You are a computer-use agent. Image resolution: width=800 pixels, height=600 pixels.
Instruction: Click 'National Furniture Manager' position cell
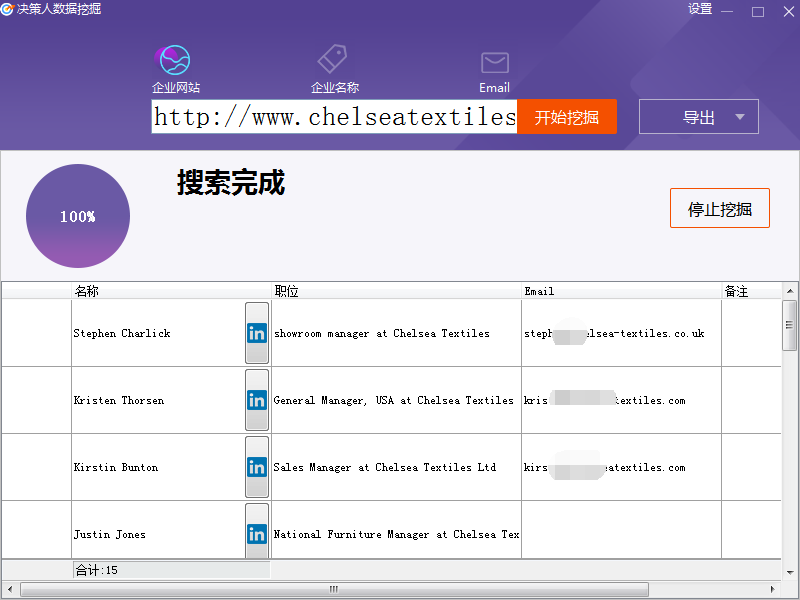(x=396, y=531)
